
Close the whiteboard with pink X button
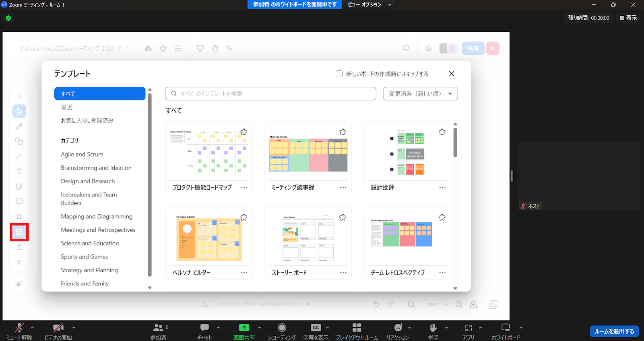[x=493, y=48]
